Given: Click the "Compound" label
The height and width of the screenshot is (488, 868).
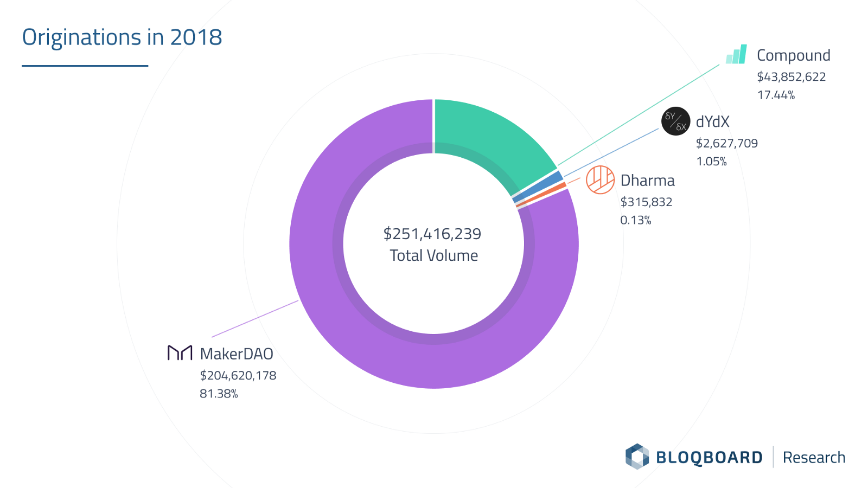Looking at the screenshot, I should 794,55.
